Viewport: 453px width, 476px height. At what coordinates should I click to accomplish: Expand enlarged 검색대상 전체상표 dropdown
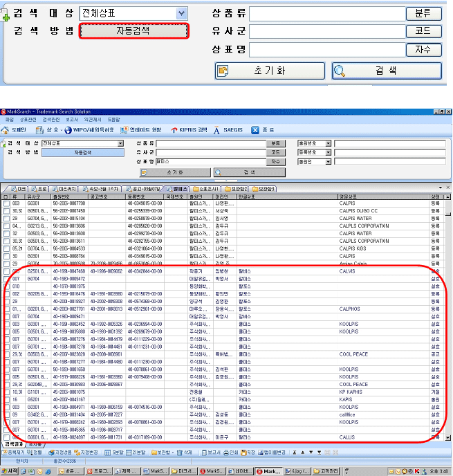coord(181,13)
